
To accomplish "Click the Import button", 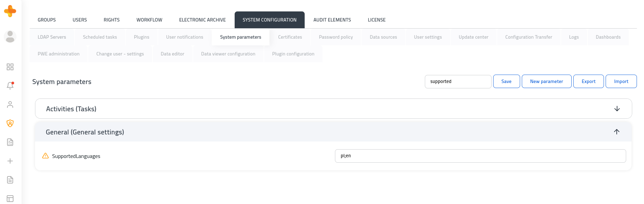I will pos(621,81).
